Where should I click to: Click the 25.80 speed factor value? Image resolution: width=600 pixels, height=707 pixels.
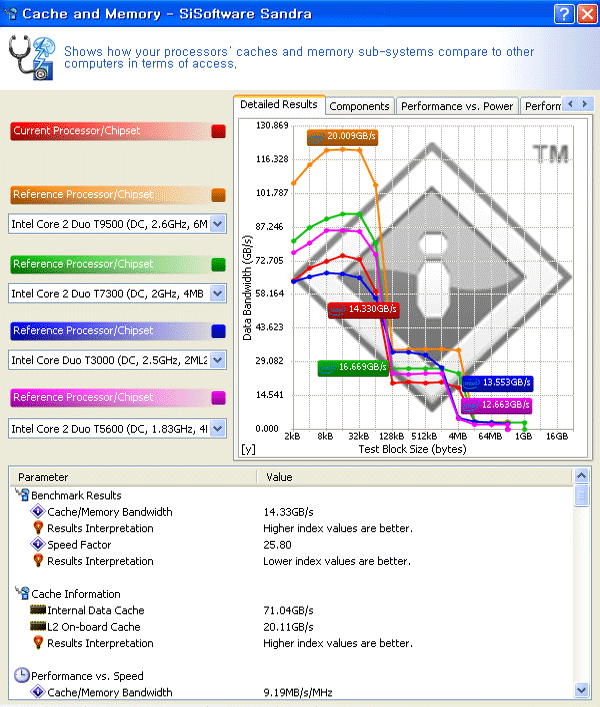click(x=277, y=545)
